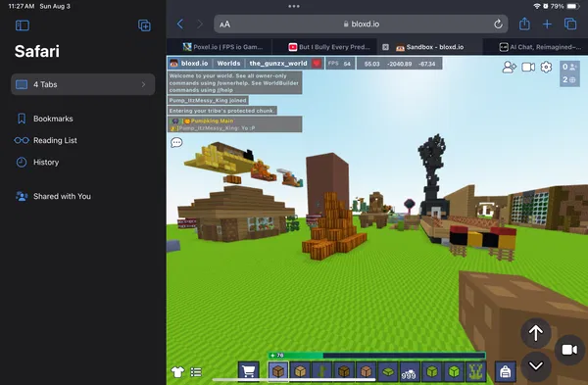Open the backpack inventory icon
This screenshot has height=385, width=588.
[505, 371]
